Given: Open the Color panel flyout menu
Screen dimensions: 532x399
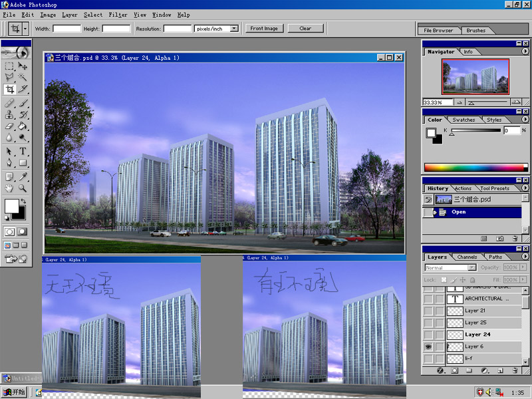Looking at the screenshot, I should point(525,120).
